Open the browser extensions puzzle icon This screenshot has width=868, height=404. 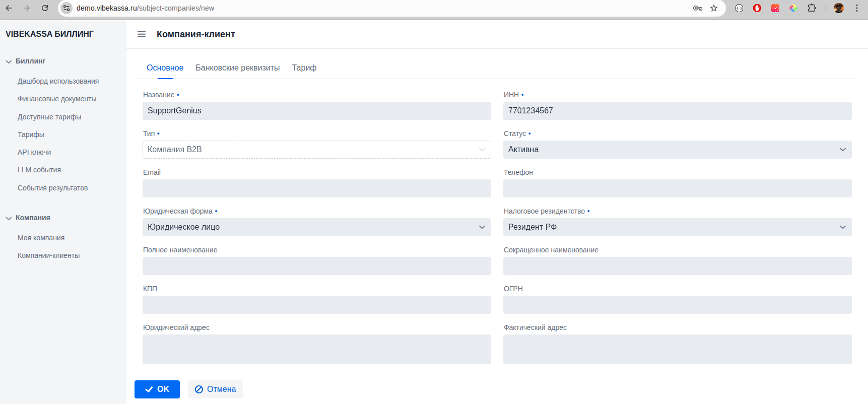pos(812,8)
